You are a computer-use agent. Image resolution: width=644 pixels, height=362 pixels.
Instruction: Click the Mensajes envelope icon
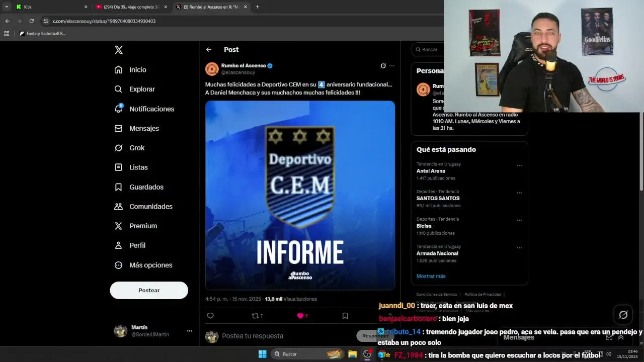click(118, 128)
